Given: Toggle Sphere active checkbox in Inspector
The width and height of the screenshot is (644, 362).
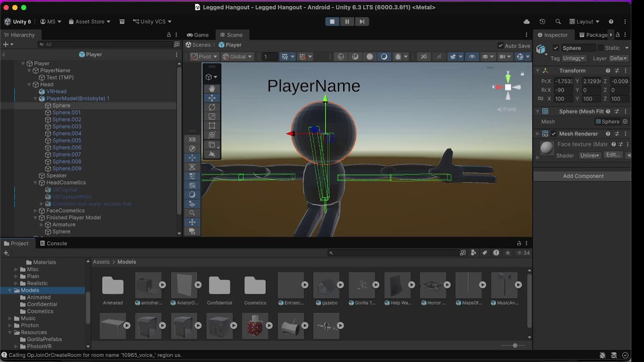Looking at the screenshot, I should 555,48.
